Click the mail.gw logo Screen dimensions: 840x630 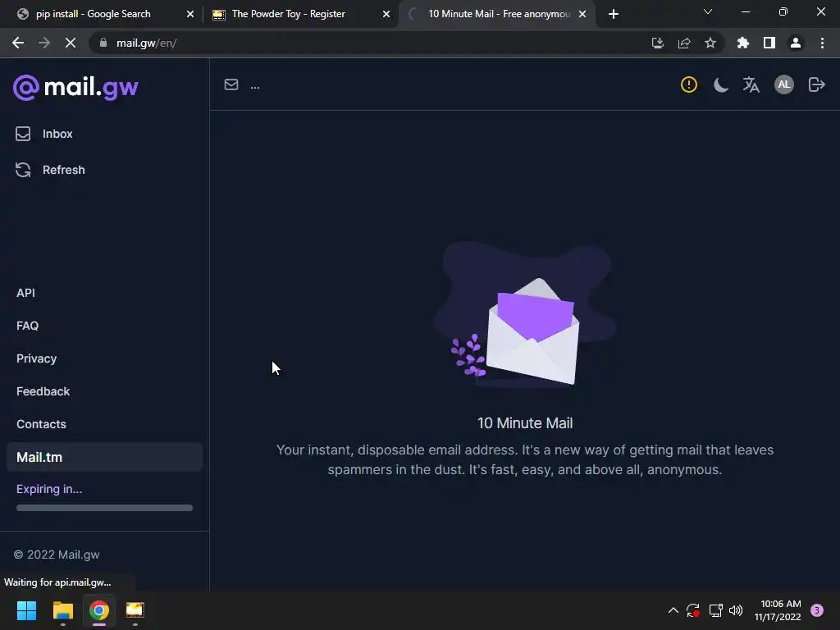75,87
